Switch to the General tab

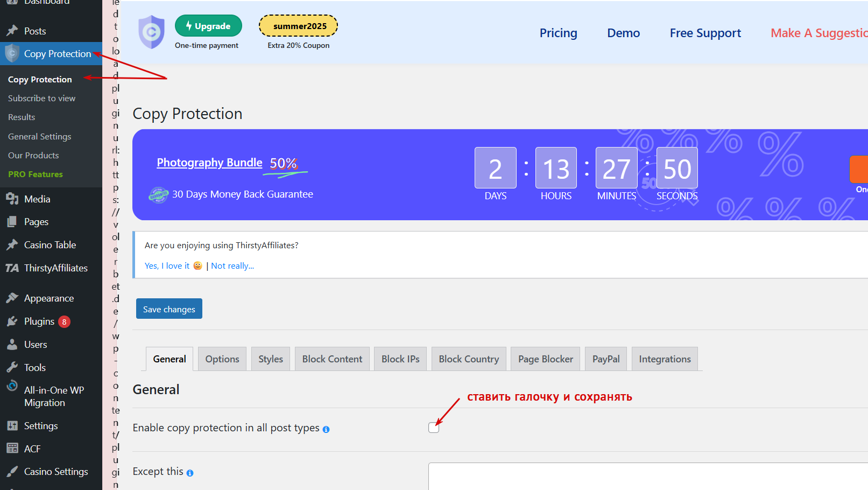[170, 359]
